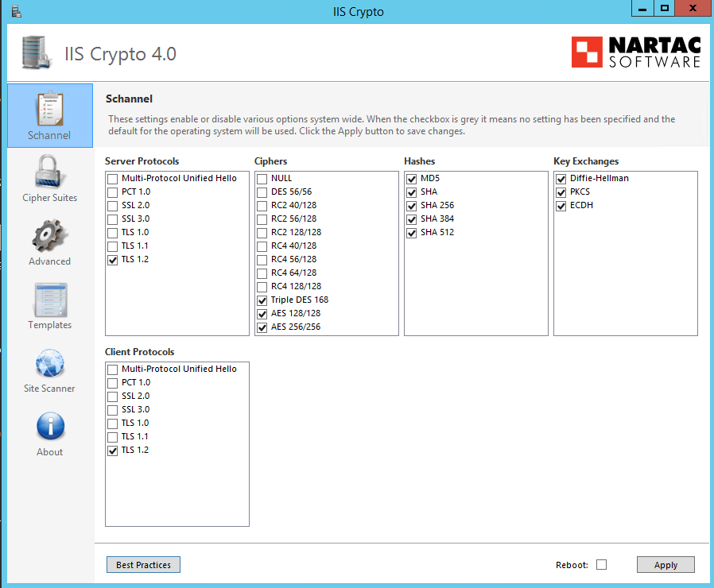The height and width of the screenshot is (588, 714).
Task: Enable TLS 1.0 under Server Protocols
Action: pyautogui.click(x=112, y=233)
